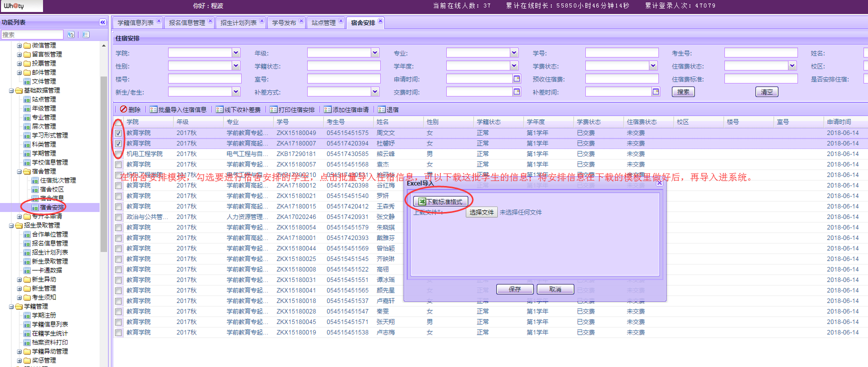Open the 学年度 dropdown filter
Viewport: 868px width, 367px height.
(x=514, y=65)
